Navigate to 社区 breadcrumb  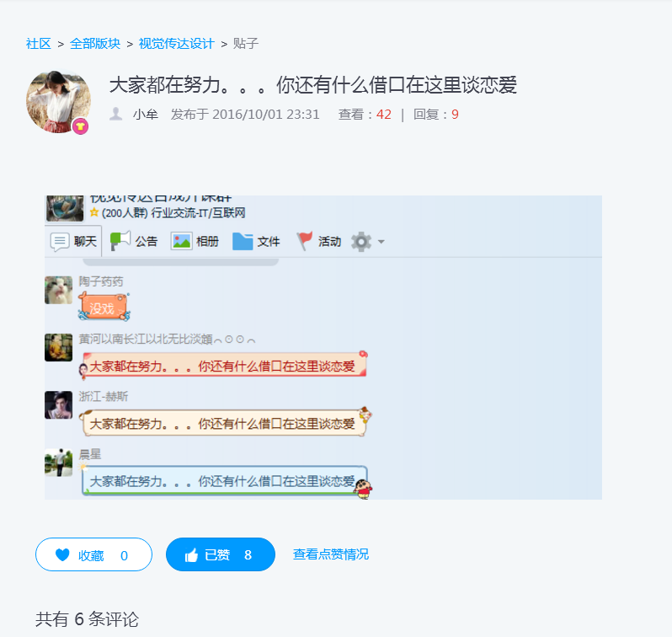click(39, 44)
